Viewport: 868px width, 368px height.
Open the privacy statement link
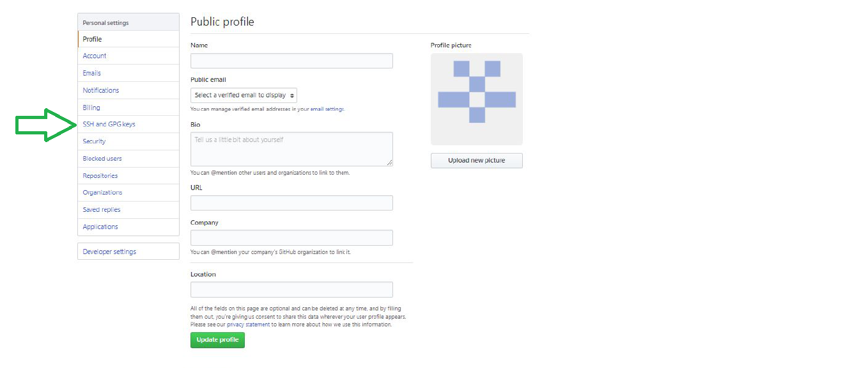pyautogui.click(x=249, y=324)
